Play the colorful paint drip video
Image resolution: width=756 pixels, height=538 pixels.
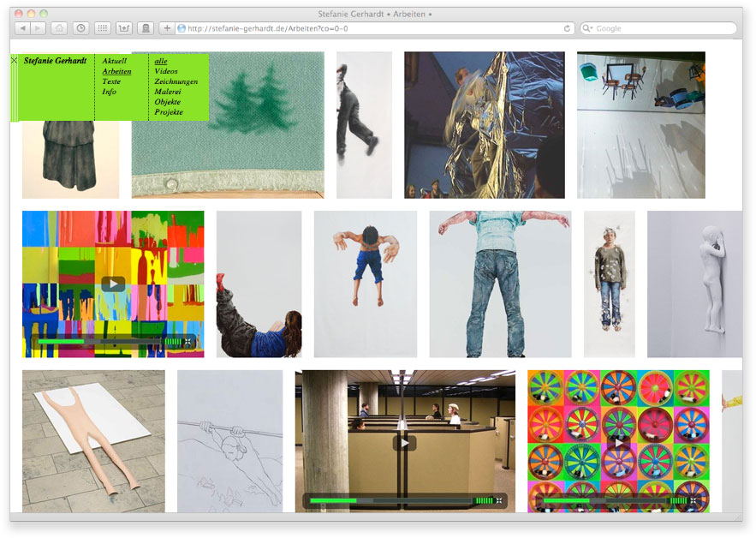point(113,284)
